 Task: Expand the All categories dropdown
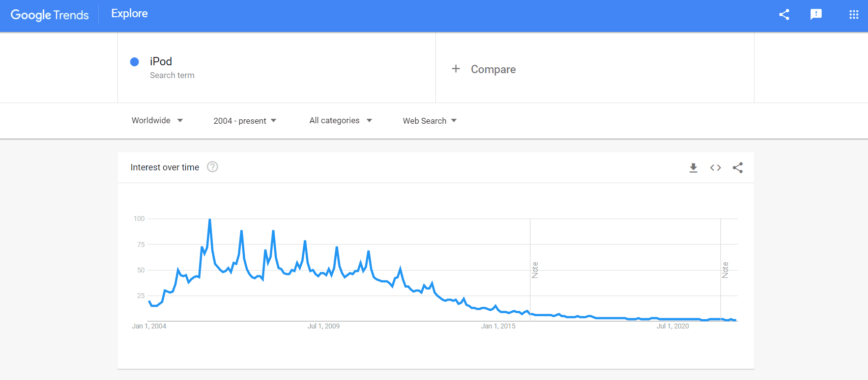tap(341, 121)
